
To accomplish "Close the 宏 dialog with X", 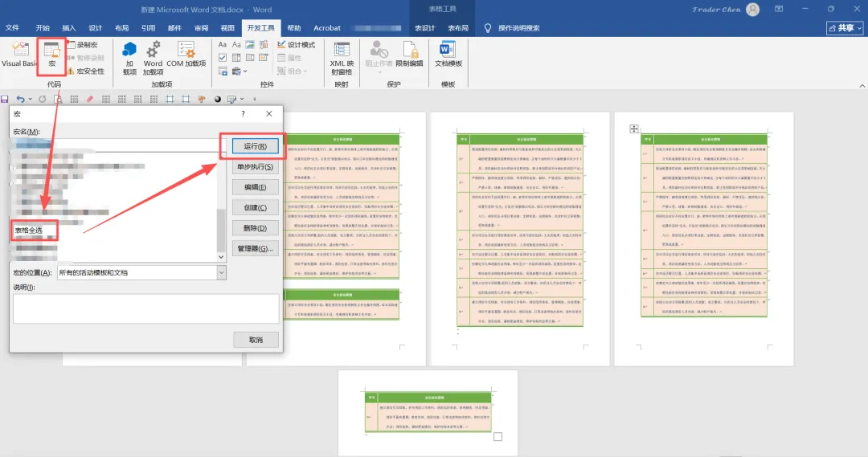I will (269, 113).
